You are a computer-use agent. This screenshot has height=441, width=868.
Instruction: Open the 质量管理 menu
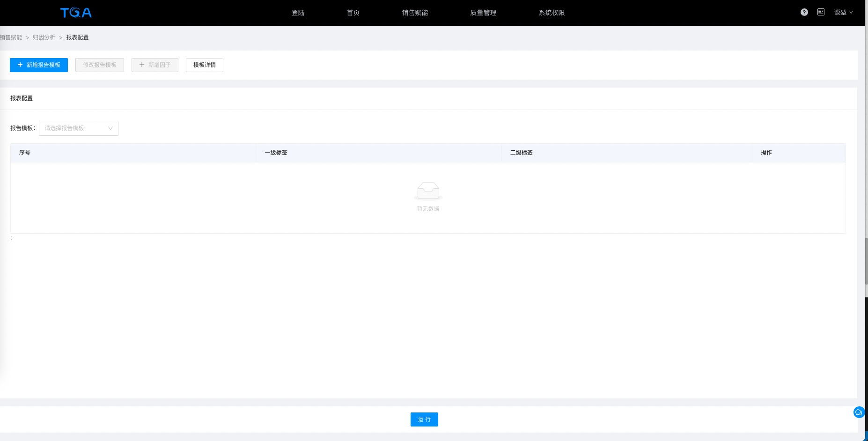[484, 13]
